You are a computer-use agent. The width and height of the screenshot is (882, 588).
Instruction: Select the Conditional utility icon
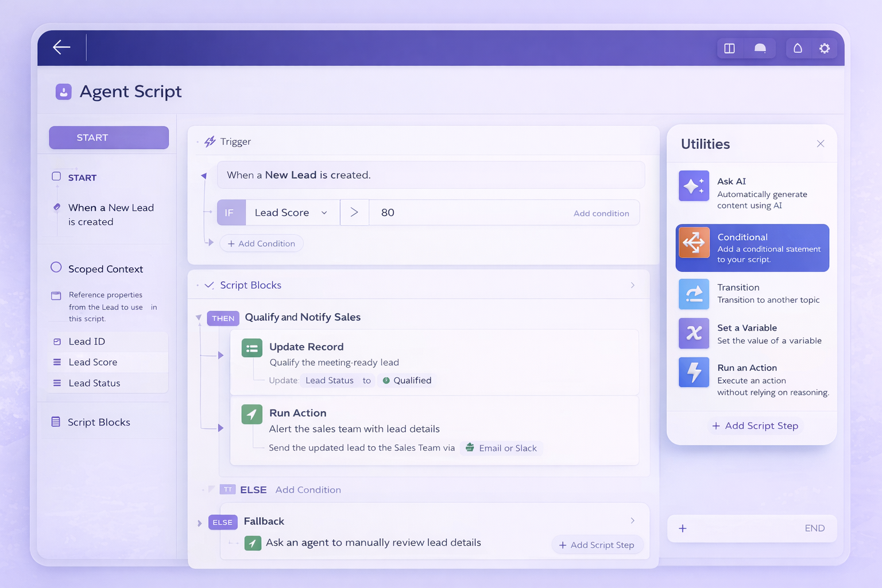(x=694, y=242)
